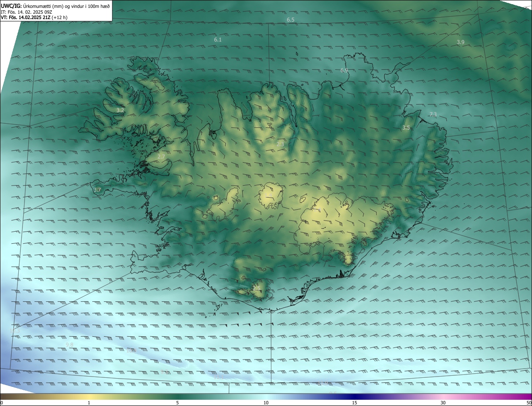The height and width of the screenshot is (406, 532).
Task: Click the 6.1 value north of Westfjords
Action: click(x=218, y=39)
